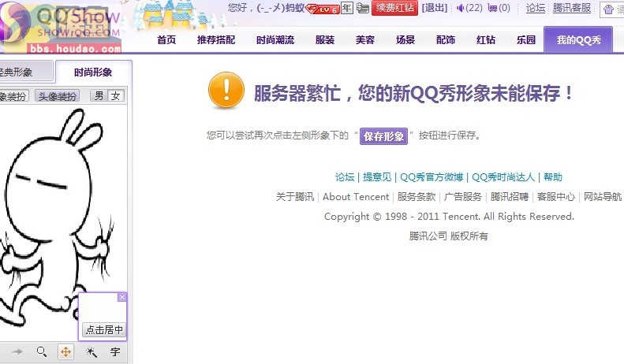Open footer 论坛 link
The height and width of the screenshot is (364, 624).
coord(345,176)
